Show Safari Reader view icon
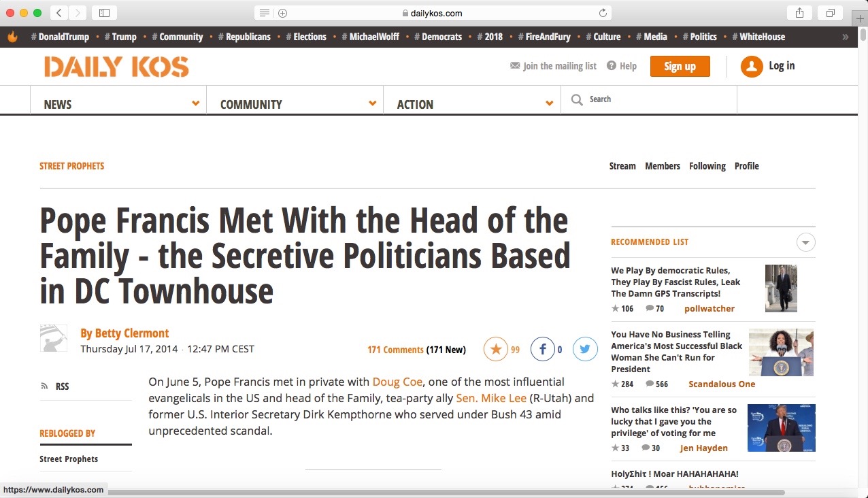The height and width of the screenshot is (498, 868). point(265,13)
